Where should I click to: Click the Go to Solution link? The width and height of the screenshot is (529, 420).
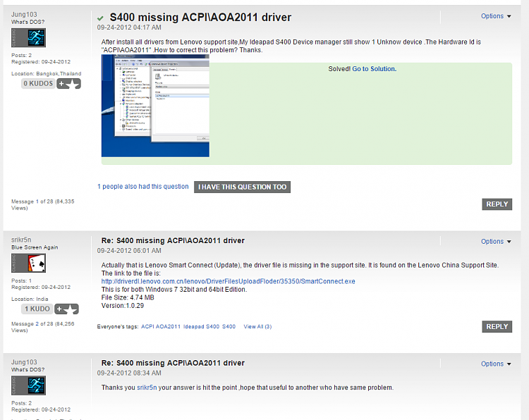tap(374, 69)
